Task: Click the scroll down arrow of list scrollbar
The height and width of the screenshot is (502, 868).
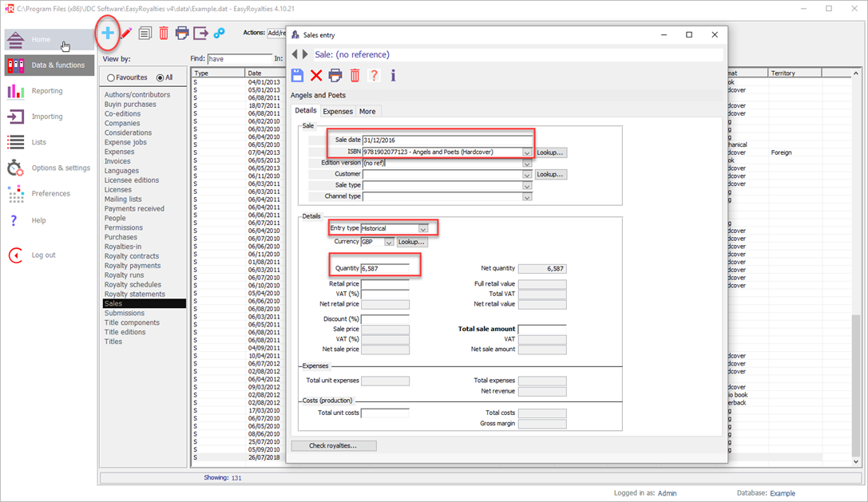Action: [x=856, y=461]
